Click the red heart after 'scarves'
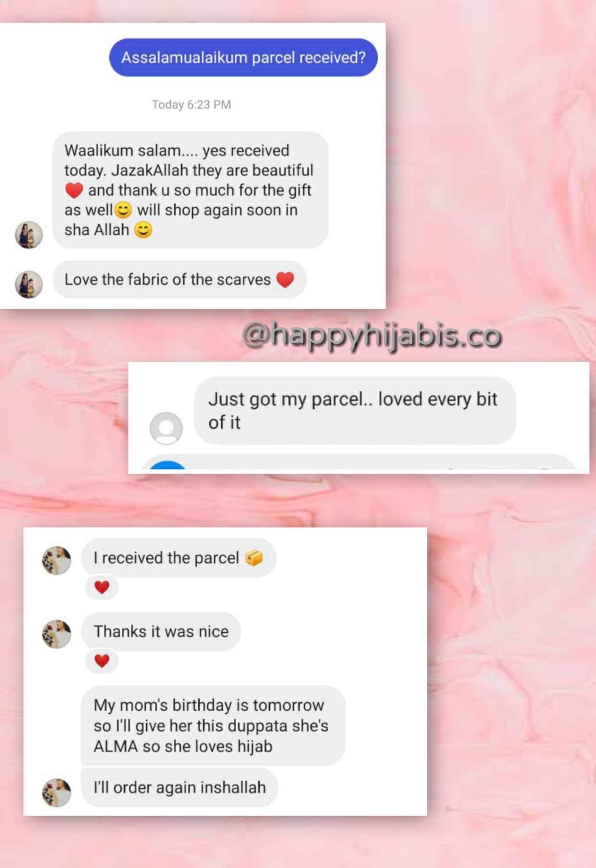This screenshot has height=868, width=596. [285, 280]
